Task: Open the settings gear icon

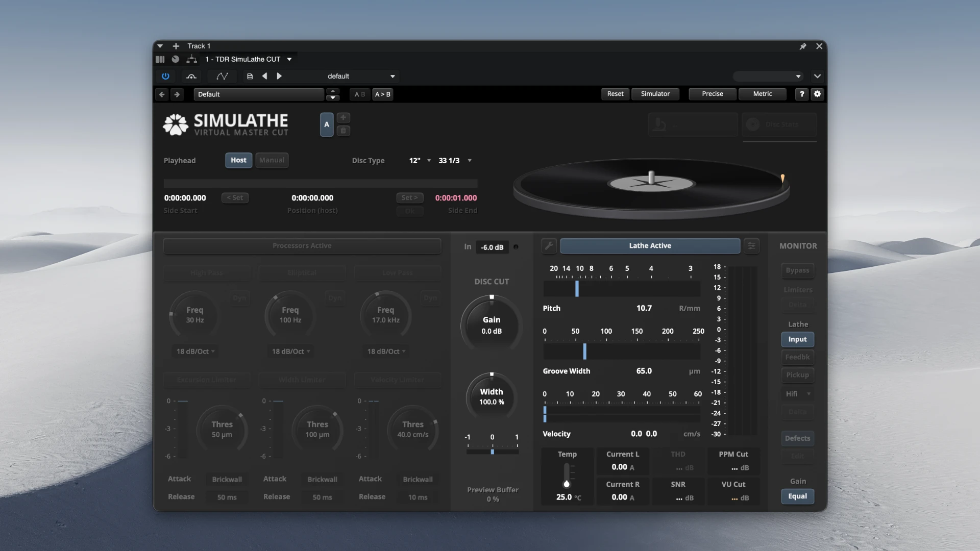Action: pyautogui.click(x=817, y=94)
